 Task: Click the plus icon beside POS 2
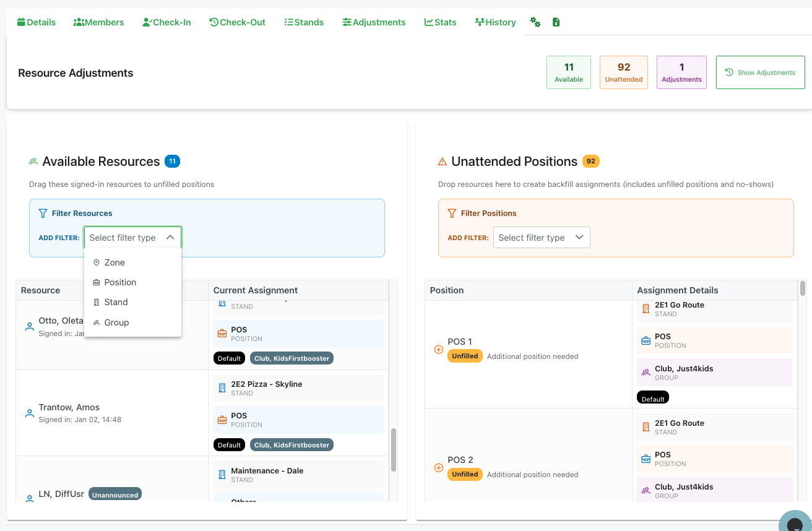[439, 468]
